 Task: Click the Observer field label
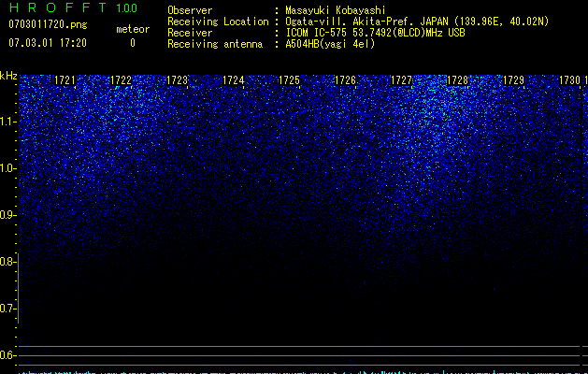(190, 10)
